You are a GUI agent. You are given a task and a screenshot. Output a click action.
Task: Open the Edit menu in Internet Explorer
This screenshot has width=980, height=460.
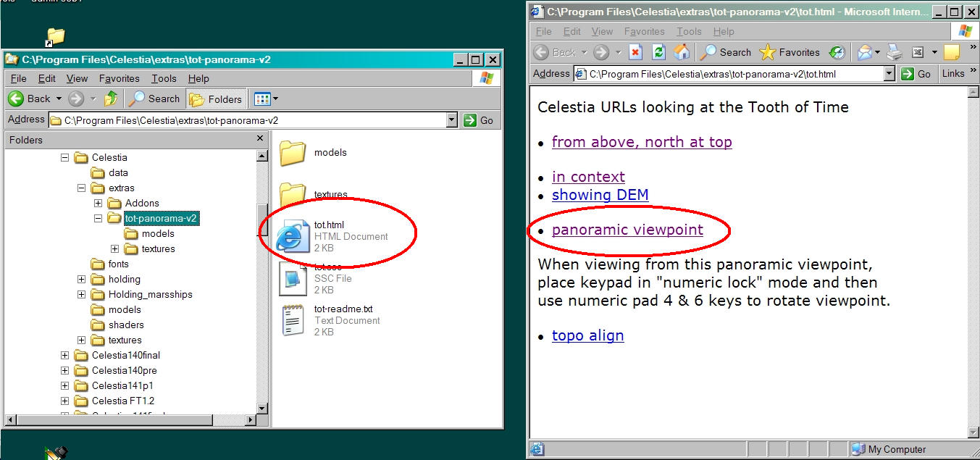click(x=572, y=31)
